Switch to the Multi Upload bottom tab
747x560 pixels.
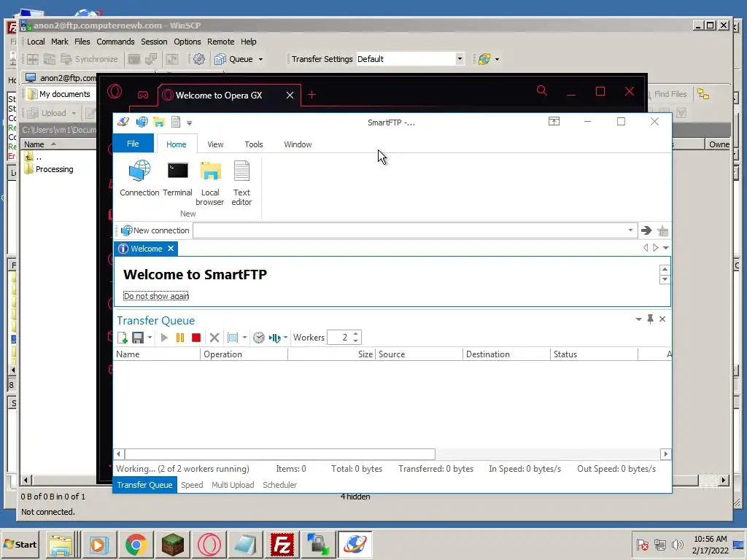pyautogui.click(x=233, y=485)
